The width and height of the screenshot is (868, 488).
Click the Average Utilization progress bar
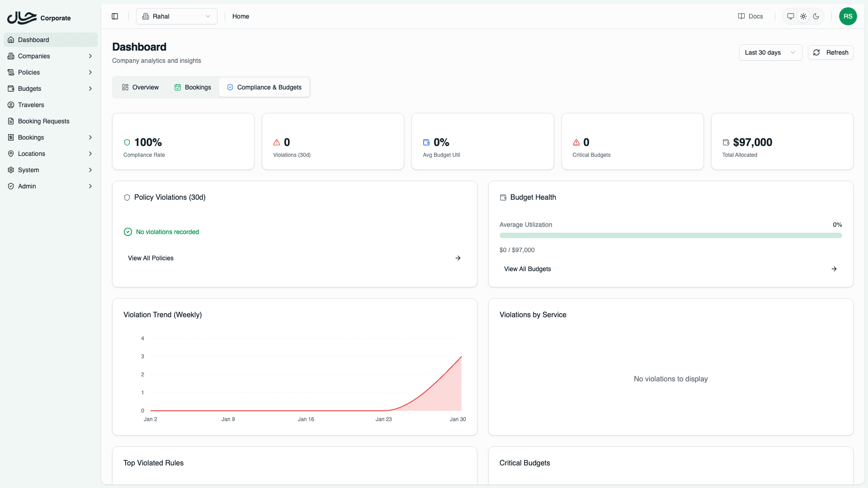(670, 235)
